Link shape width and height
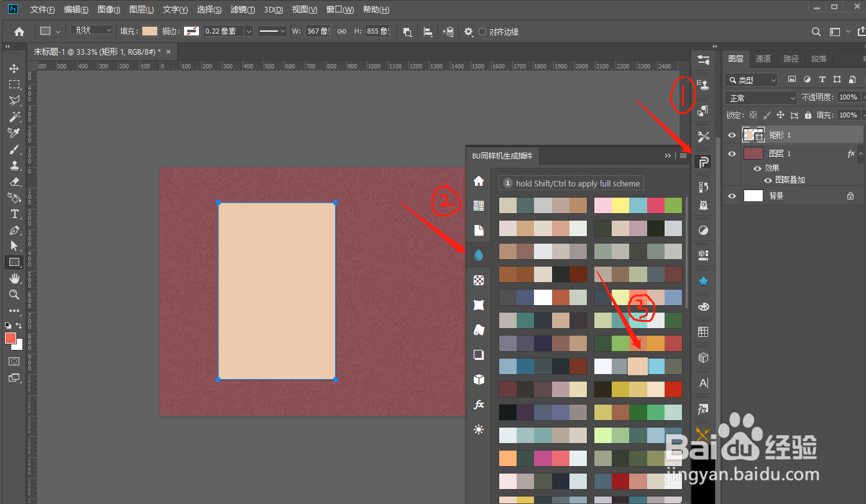This screenshot has width=866, height=504. (x=341, y=31)
